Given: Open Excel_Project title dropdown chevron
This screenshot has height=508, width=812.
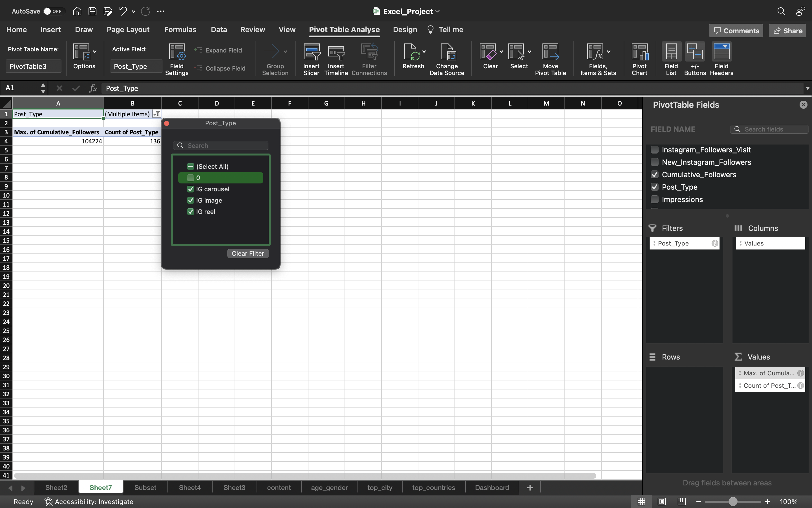Looking at the screenshot, I should (x=437, y=11).
